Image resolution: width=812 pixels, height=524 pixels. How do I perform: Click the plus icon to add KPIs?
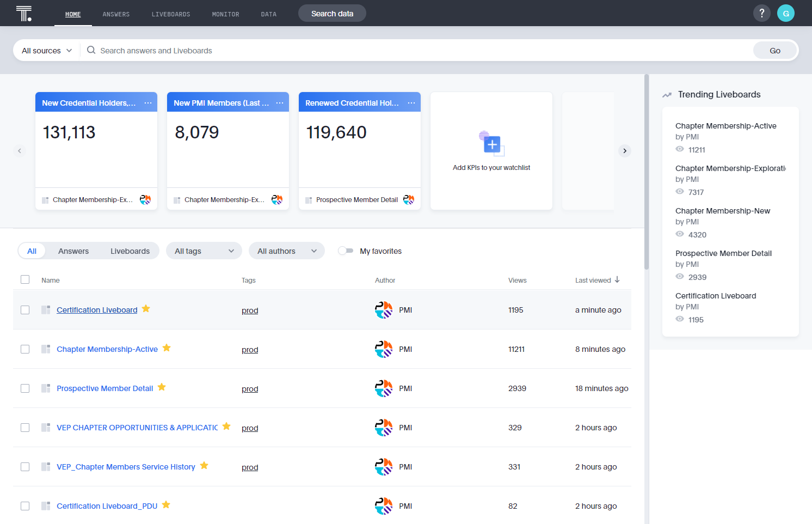(x=492, y=144)
